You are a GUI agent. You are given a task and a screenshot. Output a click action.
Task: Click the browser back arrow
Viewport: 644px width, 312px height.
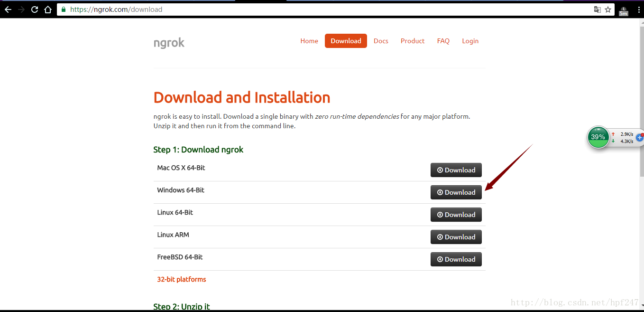(8, 9)
